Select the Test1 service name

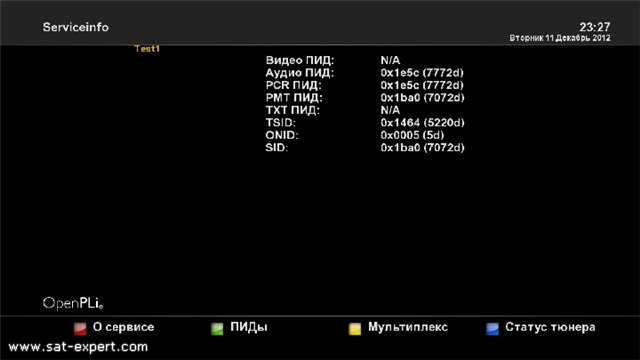pos(147,49)
